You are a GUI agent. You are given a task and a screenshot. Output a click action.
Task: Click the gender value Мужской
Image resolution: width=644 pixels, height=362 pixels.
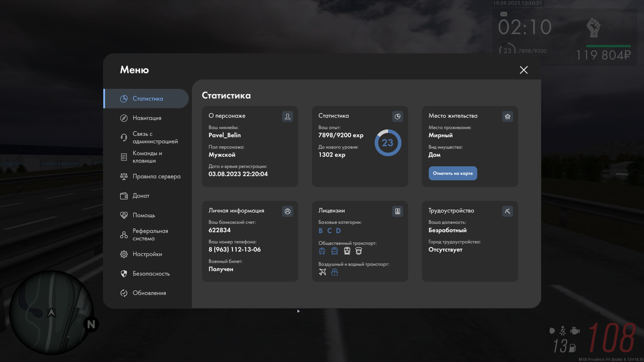click(222, 155)
